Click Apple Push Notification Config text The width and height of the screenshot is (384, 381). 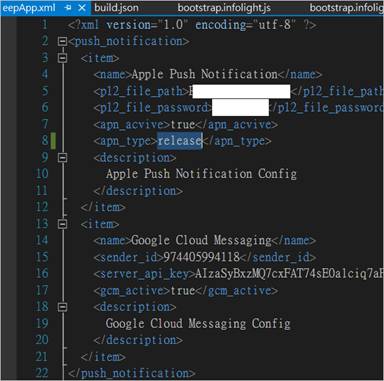pyautogui.click(x=201, y=174)
